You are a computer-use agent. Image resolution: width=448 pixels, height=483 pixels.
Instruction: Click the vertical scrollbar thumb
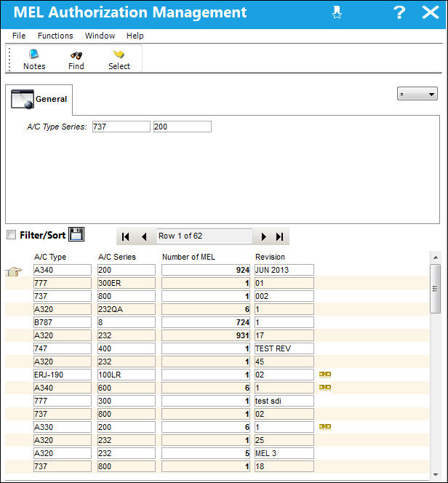click(x=436, y=289)
